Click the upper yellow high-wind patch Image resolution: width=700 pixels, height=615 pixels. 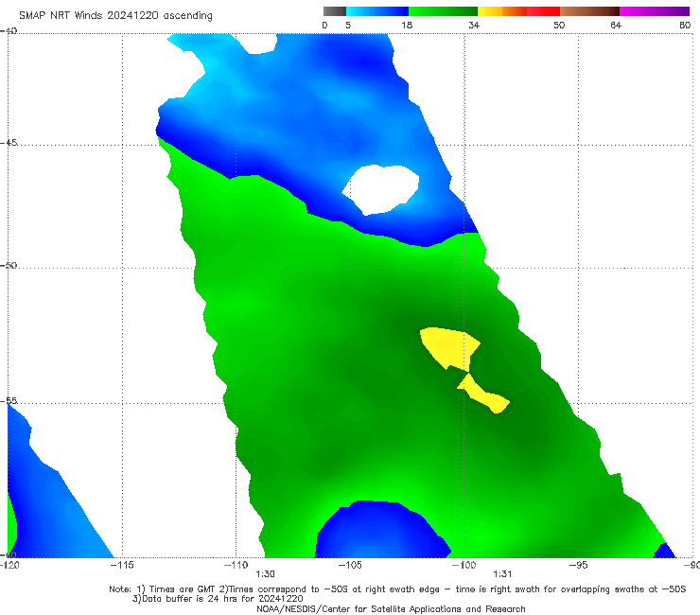448,347
